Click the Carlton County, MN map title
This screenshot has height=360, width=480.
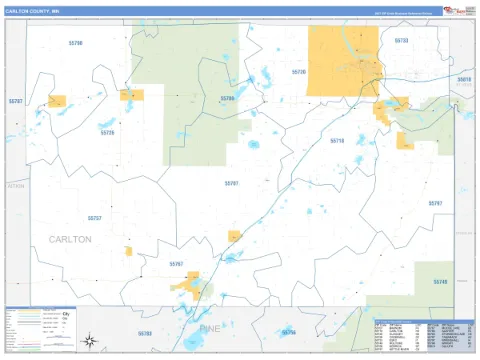32,11
